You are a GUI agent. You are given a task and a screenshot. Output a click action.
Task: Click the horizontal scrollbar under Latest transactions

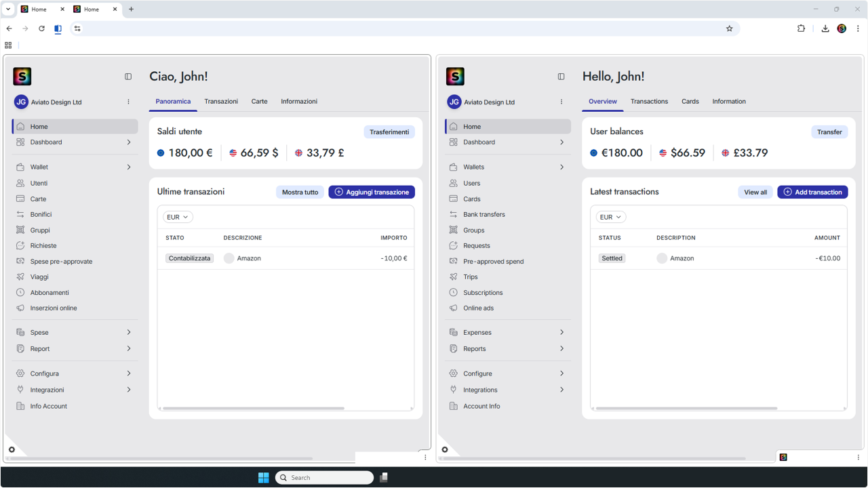tap(686, 409)
